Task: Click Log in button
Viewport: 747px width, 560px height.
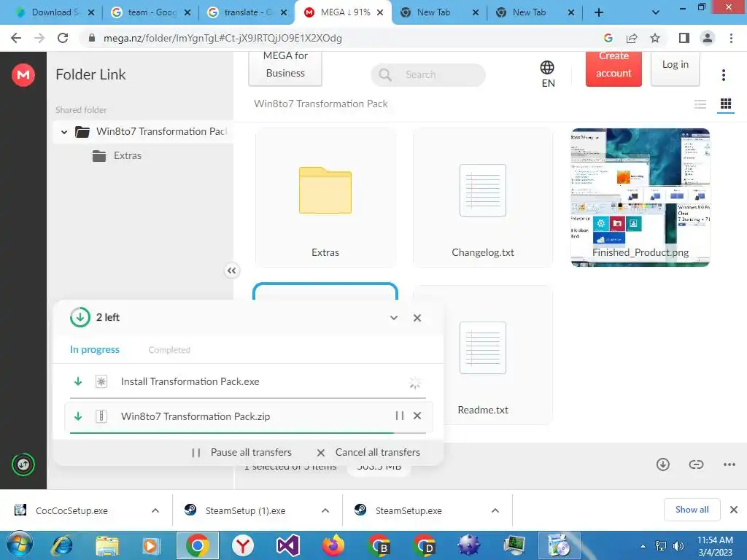Action: tap(675, 69)
